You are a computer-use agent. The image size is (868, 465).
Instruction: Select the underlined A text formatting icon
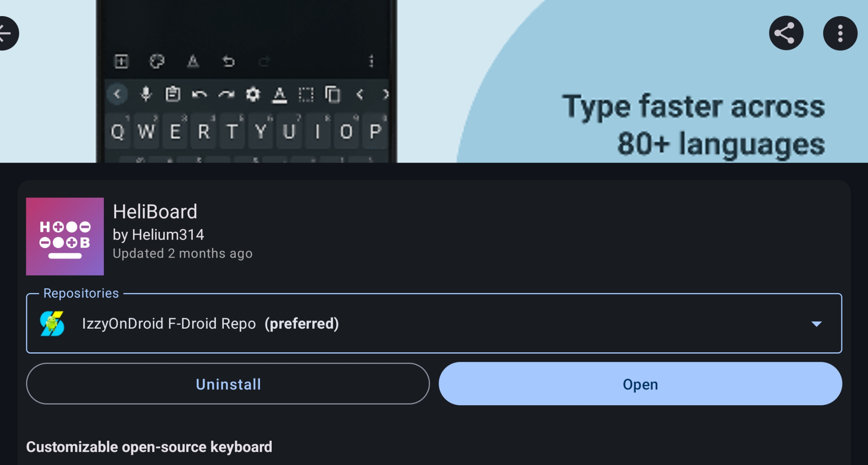280,94
